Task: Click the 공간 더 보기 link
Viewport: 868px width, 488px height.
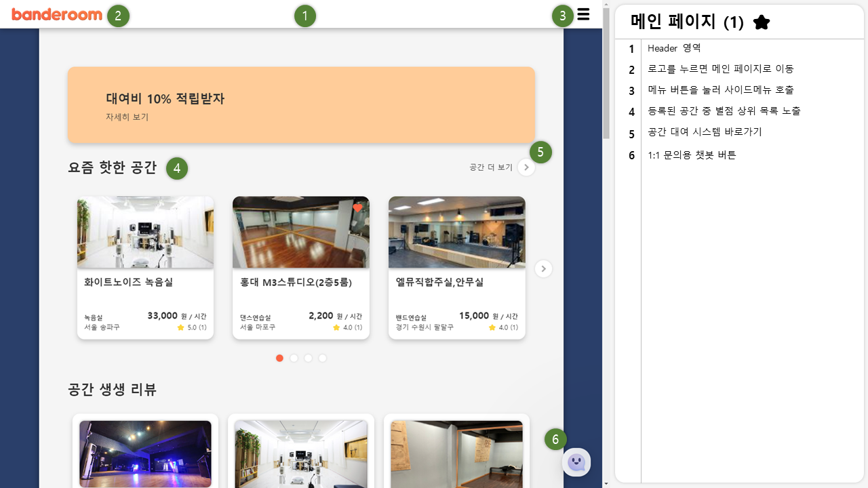Action: (x=490, y=167)
